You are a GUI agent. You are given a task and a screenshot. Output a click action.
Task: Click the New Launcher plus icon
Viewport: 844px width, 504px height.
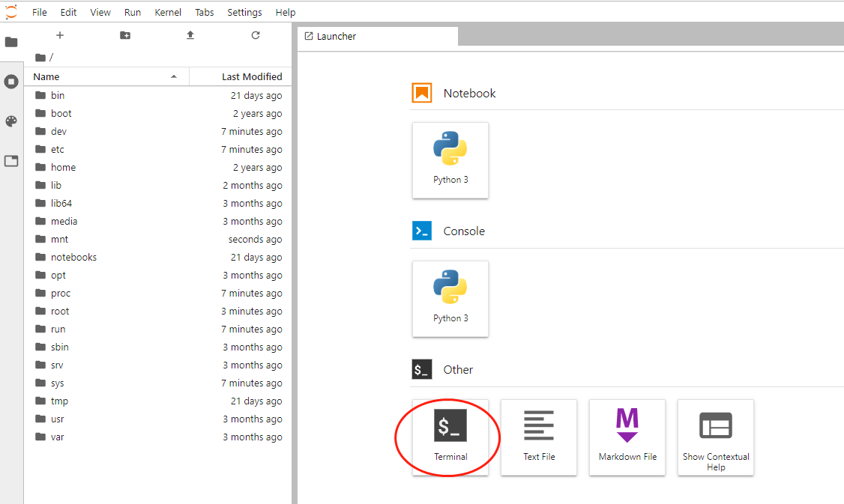click(60, 35)
